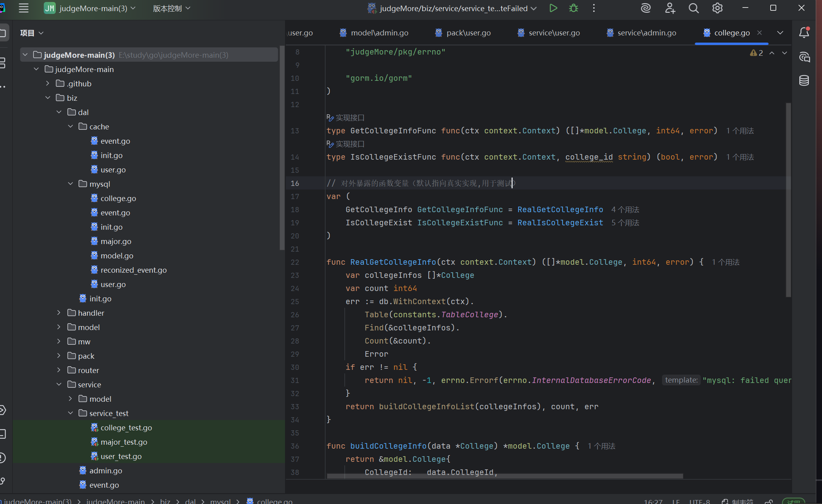Open college_test.go in project tree

[x=126, y=428]
